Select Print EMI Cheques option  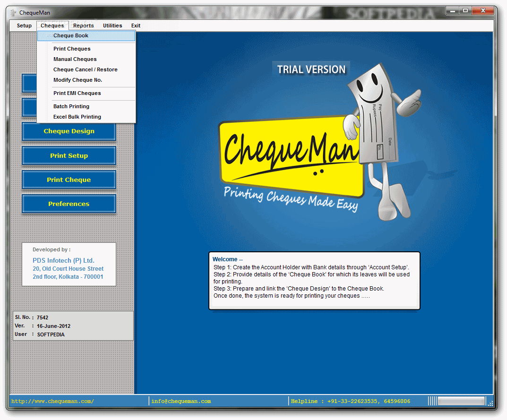point(86,93)
